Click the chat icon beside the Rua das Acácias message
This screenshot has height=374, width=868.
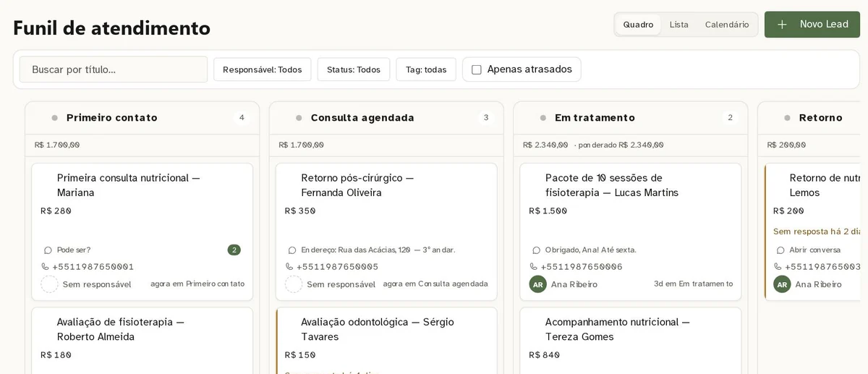click(292, 250)
